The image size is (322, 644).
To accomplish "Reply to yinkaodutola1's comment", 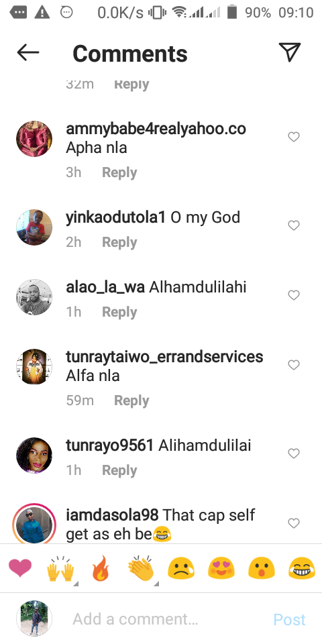I will coord(119,242).
